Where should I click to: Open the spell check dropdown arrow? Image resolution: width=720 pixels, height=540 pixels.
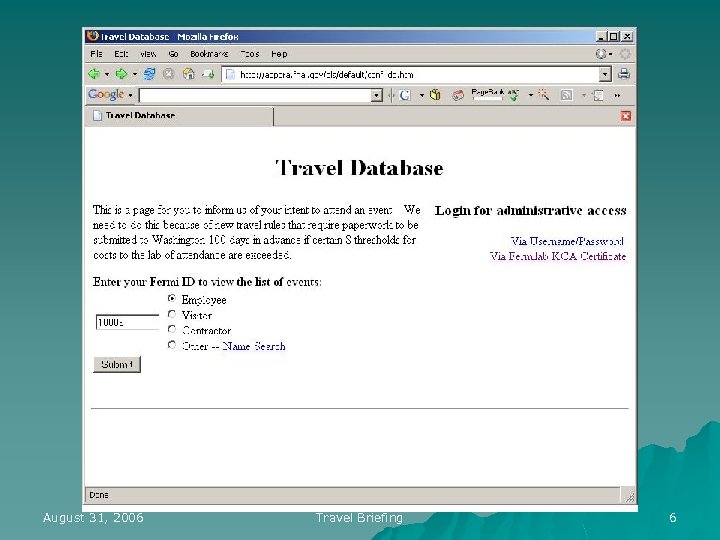(x=530, y=95)
